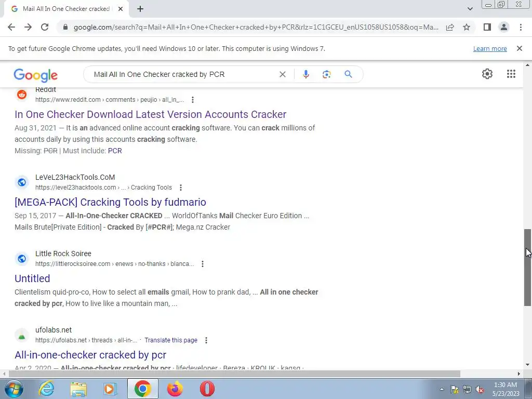The height and width of the screenshot is (399, 532).
Task: Open the Reddit result favicon
Action: (x=22, y=95)
